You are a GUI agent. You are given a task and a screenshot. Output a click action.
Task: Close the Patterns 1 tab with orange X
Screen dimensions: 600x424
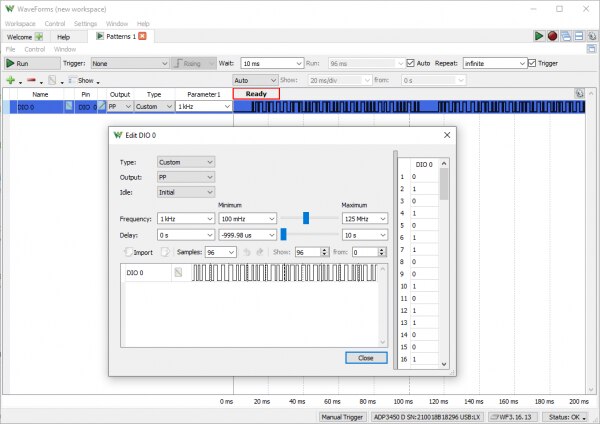(142, 36)
